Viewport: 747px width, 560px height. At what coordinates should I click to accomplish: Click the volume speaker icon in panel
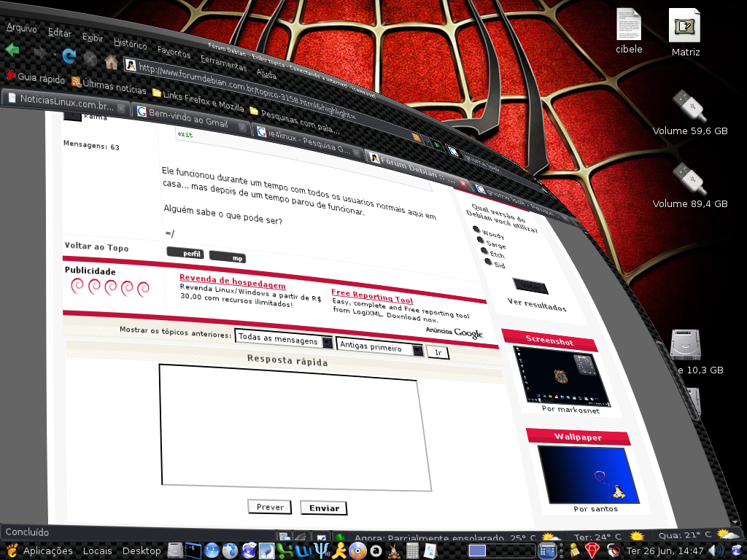click(x=716, y=551)
